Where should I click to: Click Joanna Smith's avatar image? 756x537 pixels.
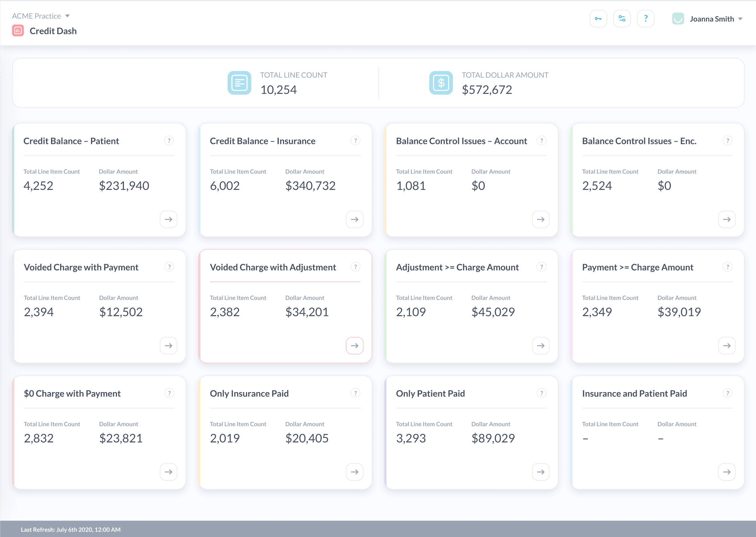pyautogui.click(x=678, y=19)
